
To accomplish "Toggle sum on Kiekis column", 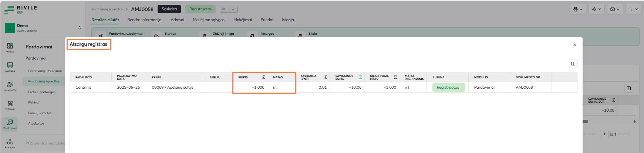I will pos(264,77).
